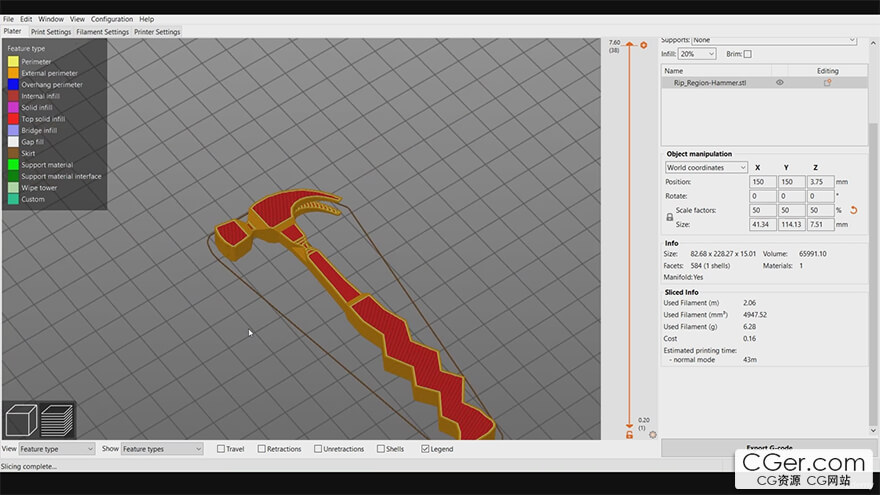Open the View Feature type dropdown
The height and width of the screenshot is (495, 880).
click(57, 449)
